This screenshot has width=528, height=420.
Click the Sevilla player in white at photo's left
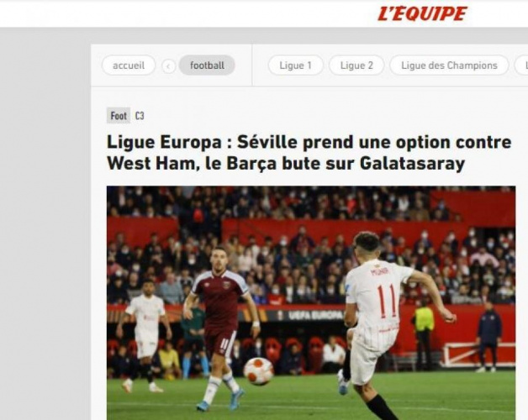145,337
